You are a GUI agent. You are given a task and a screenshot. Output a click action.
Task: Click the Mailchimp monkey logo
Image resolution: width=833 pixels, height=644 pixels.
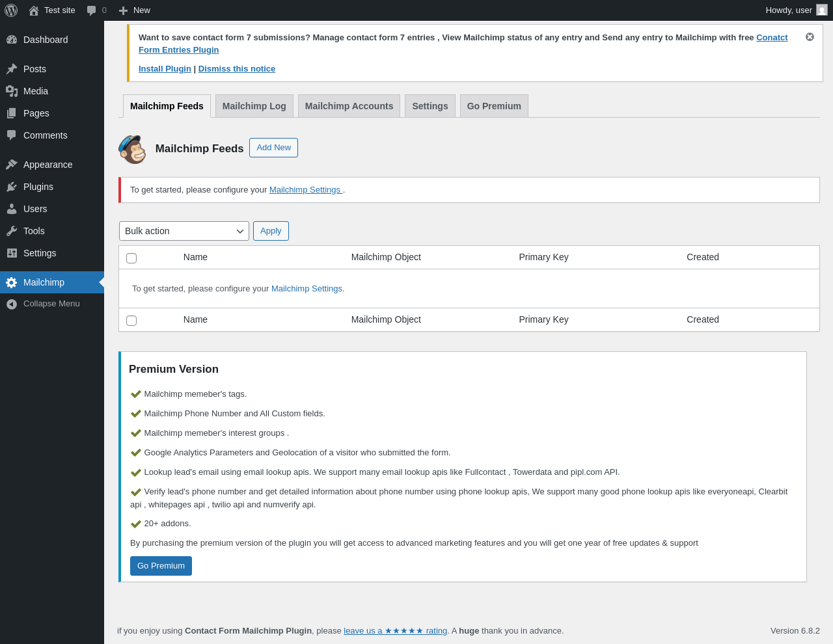click(132, 149)
